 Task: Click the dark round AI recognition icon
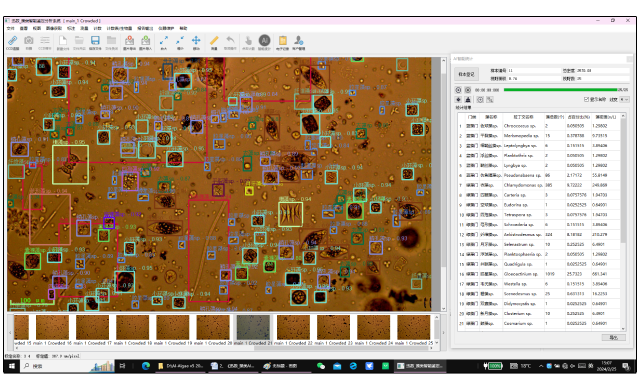point(264,40)
